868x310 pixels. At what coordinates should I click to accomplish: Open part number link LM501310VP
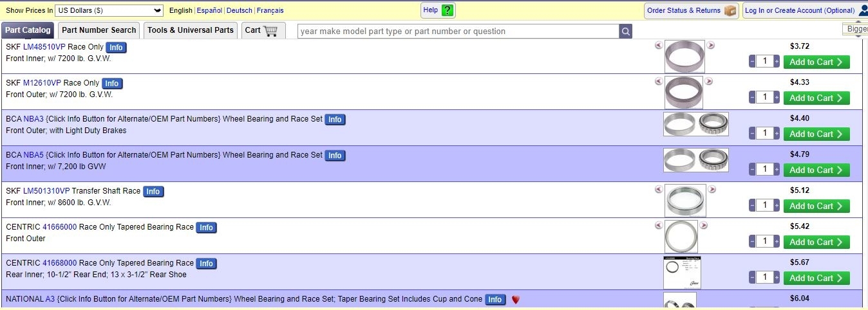point(46,191)
